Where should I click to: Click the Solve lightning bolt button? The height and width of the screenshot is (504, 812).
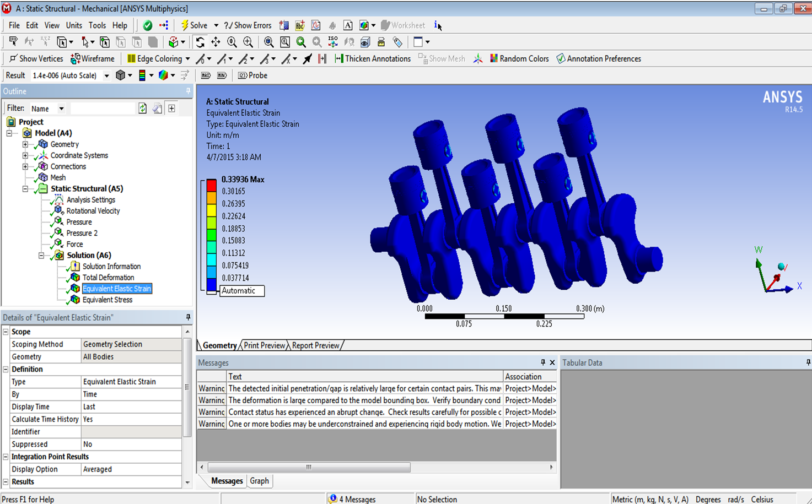(195, 25)
